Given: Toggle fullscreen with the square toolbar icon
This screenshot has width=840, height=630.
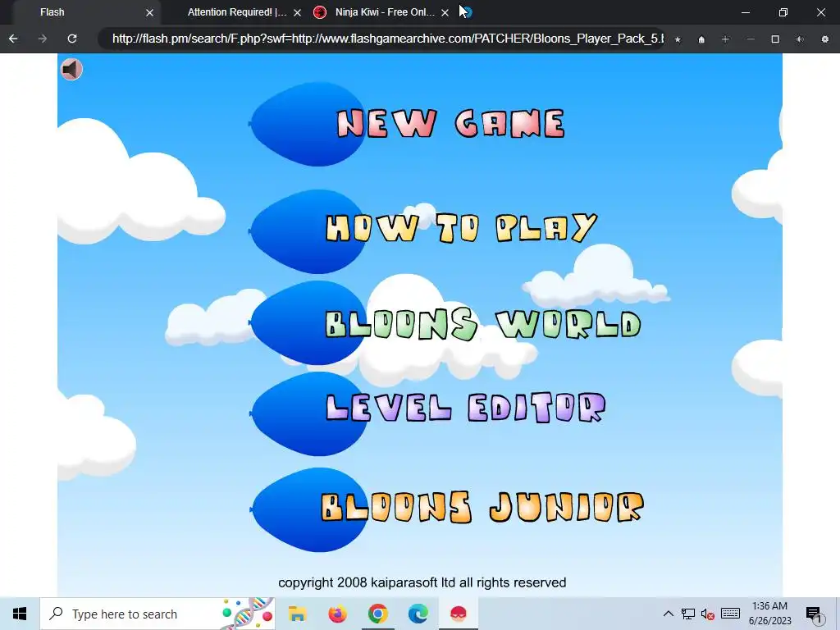Looking at the screenshot, I should coord(775,39).
